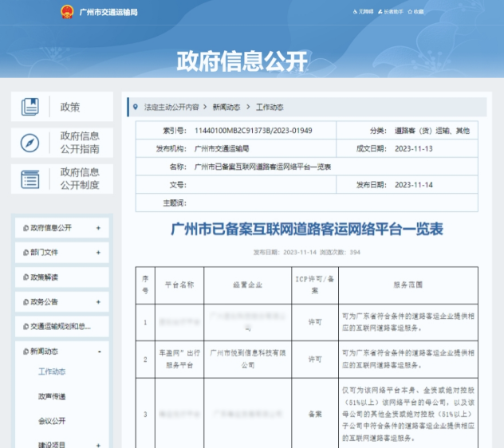Image resolution: width=504 pixels, height=448 pixels.
Task: Click 法定主动公开内容 breadcrumb link
Action: (x=171, y=107)
